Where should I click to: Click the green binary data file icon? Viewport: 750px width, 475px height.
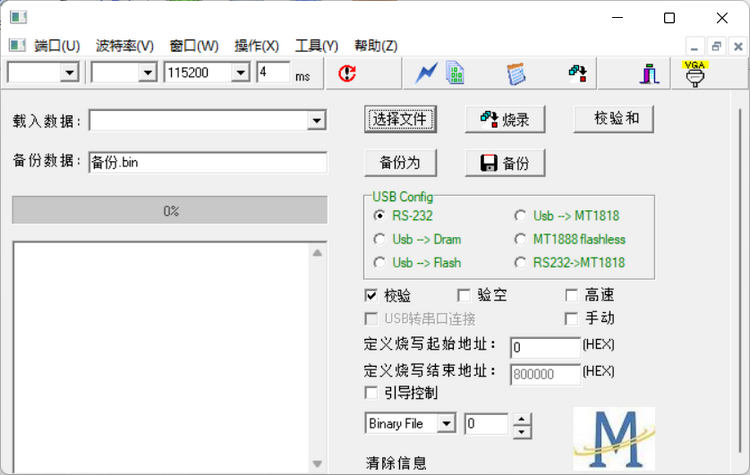(x=455, y=73)
